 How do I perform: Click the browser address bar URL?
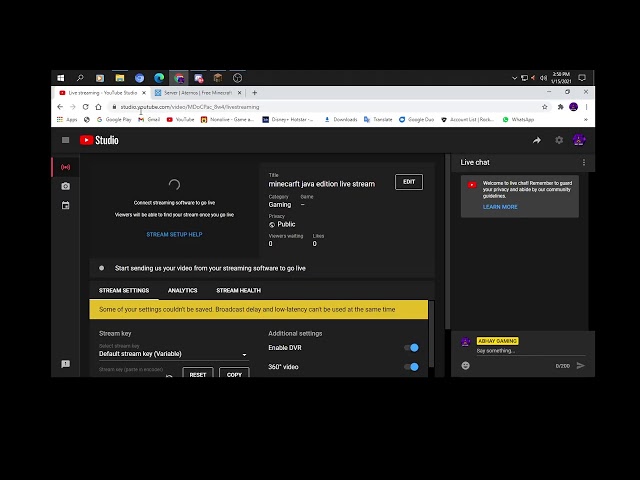(190, 107)
